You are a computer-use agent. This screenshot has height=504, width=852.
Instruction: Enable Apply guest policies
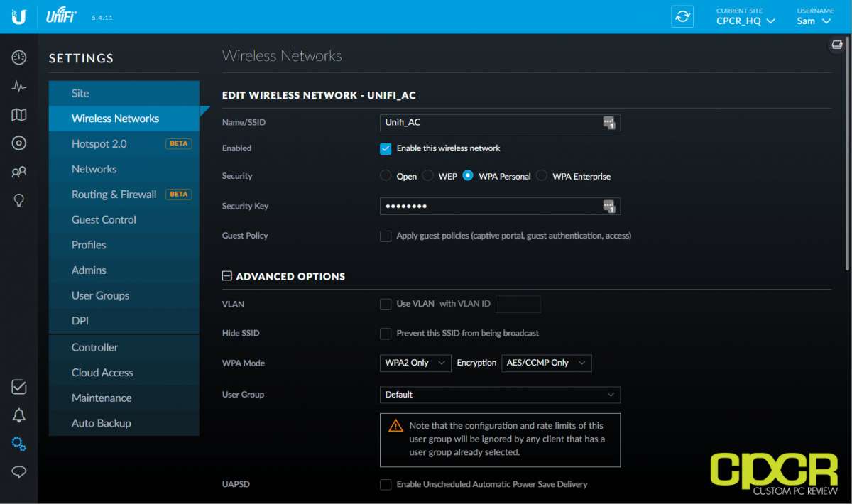tap(386, 236)
